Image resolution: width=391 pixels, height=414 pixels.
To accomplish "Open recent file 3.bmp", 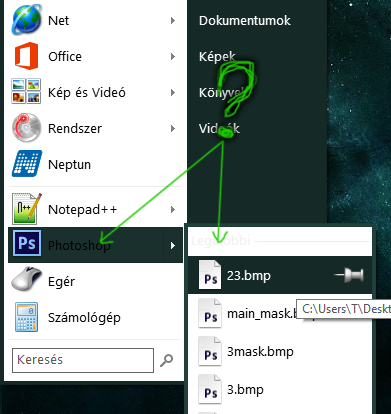I will coord(280,389).
